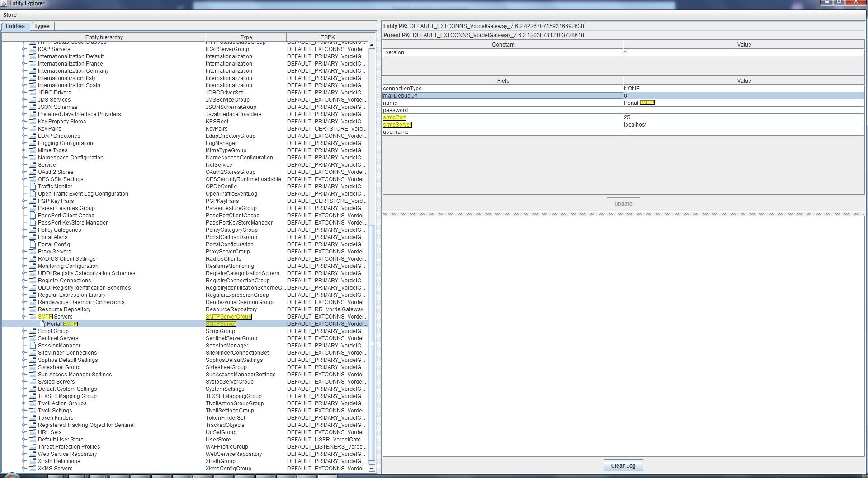Click the document icon next to Traffic Monitor
Image resolution: width=868 pixels, height=478 pixels.
pyautogui.click(x=33, y=187)
